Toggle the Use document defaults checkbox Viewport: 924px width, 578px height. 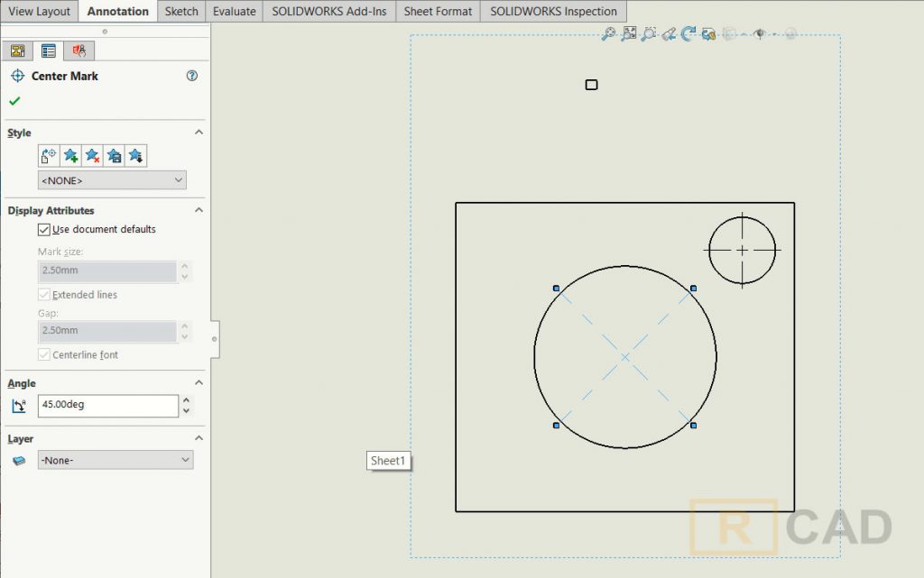(x=44, y=229)
